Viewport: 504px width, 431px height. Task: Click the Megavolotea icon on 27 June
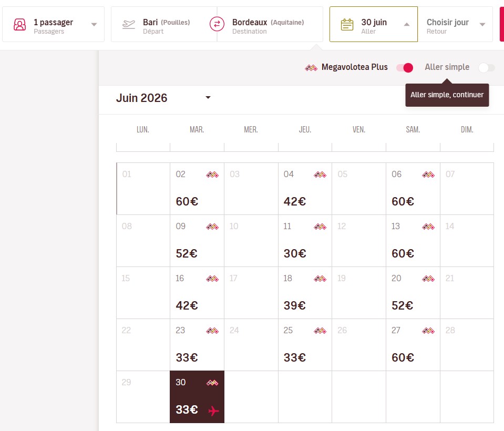click(428, 331)
